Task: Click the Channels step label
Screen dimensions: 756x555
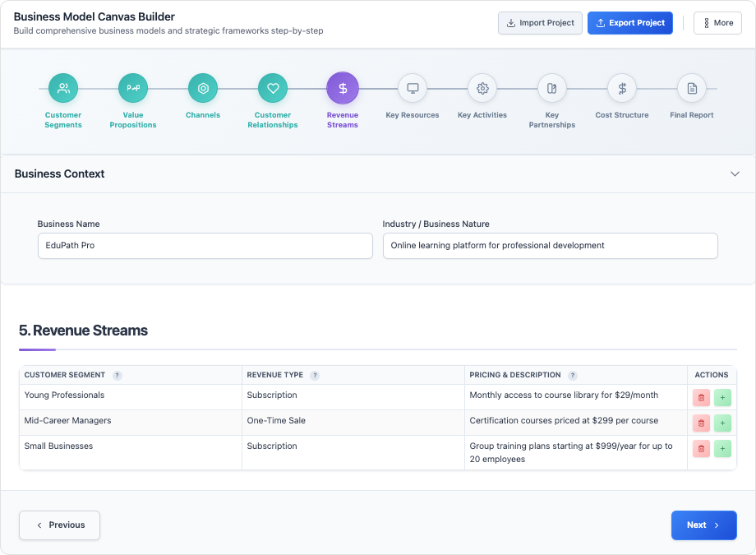Action: pos(203,115)
